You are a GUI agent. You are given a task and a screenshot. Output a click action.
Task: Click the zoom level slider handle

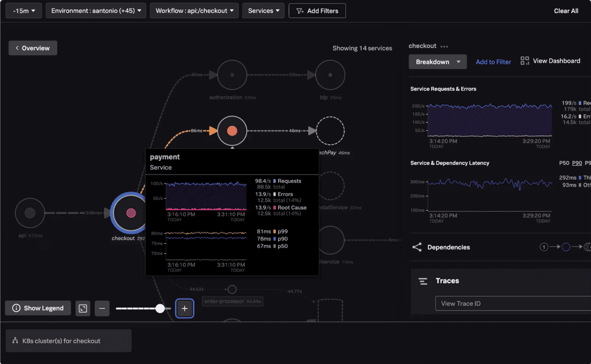click(160, 308)
